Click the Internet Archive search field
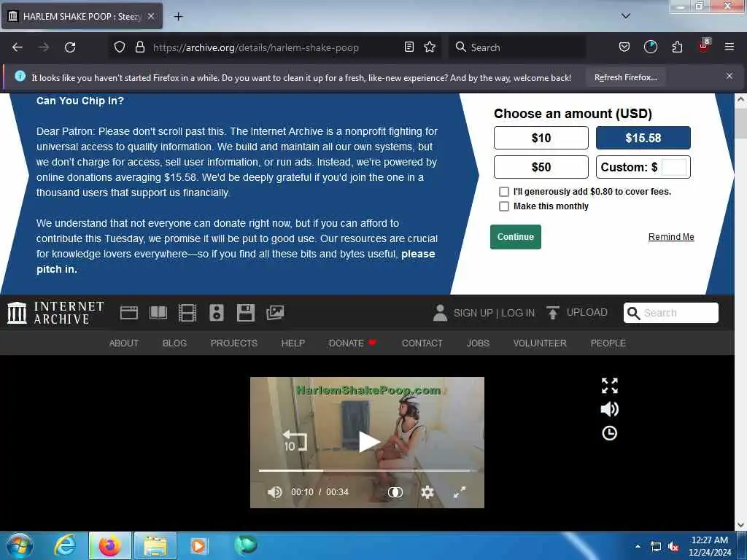 pos(671,313)
